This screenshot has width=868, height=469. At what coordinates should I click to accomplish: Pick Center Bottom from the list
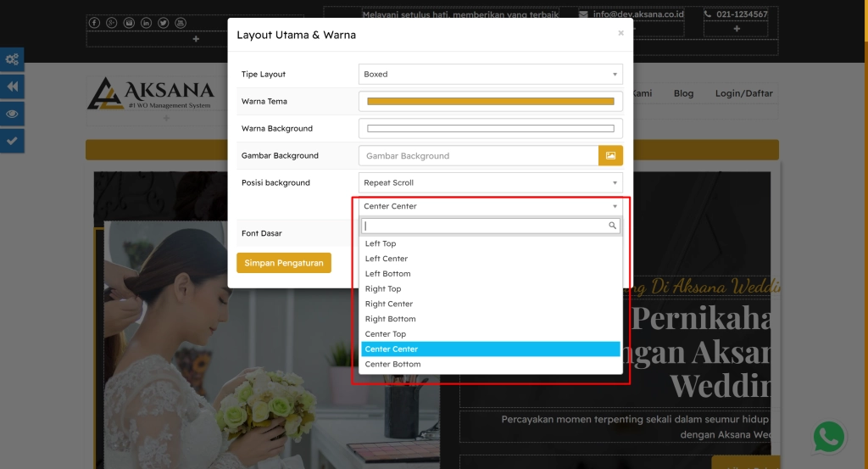(392, 365)
